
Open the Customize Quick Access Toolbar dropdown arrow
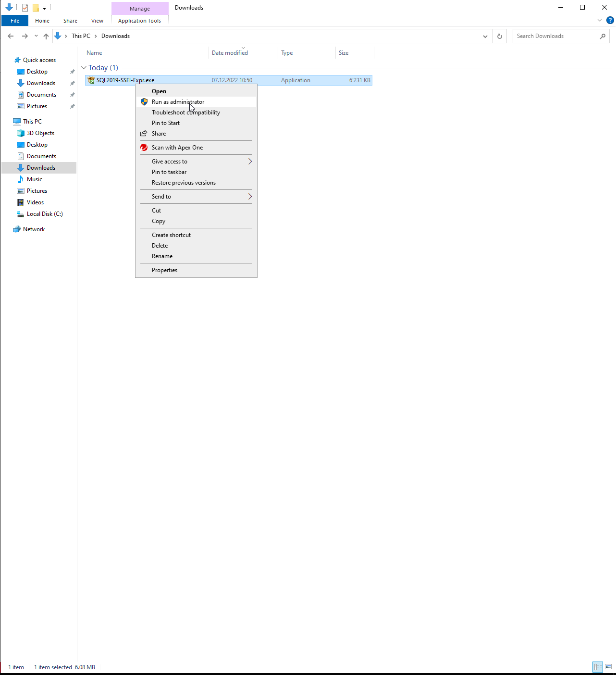44,8
